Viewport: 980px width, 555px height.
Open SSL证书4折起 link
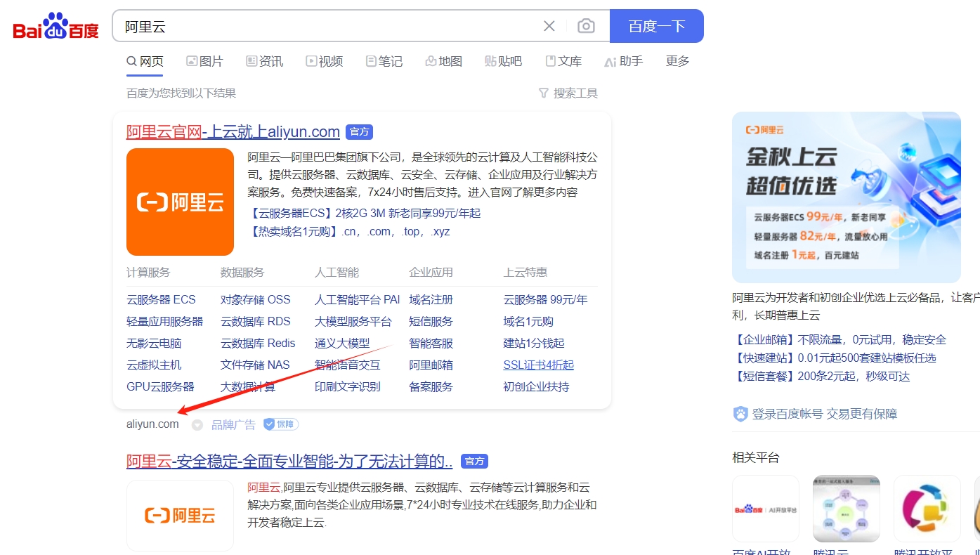pos(538,365)
